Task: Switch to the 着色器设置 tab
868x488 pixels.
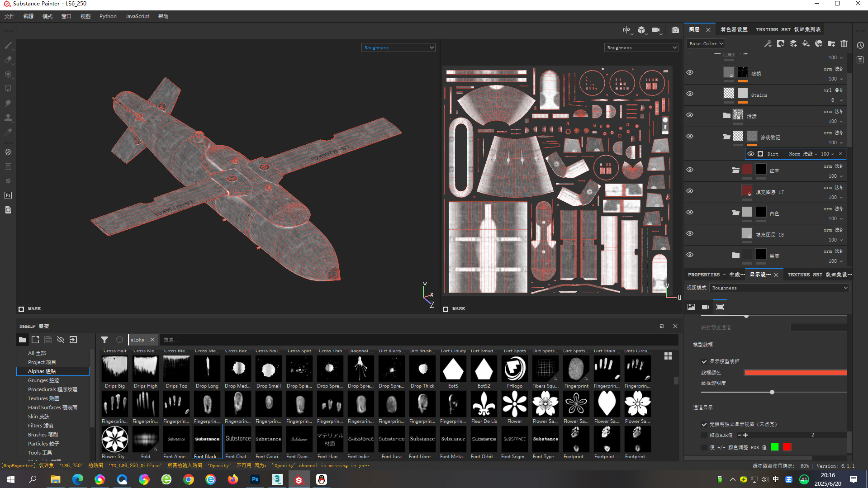Action: click(x=734, y=29)
